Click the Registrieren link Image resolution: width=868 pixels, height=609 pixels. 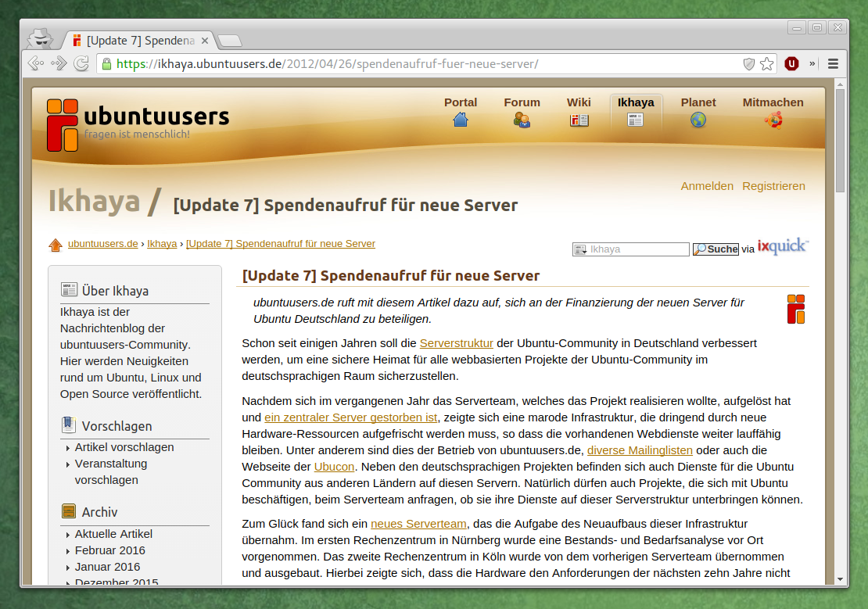(x=773, y=186)
